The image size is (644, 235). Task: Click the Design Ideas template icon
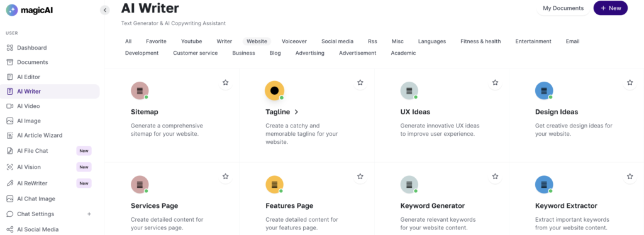click(544, 90)
